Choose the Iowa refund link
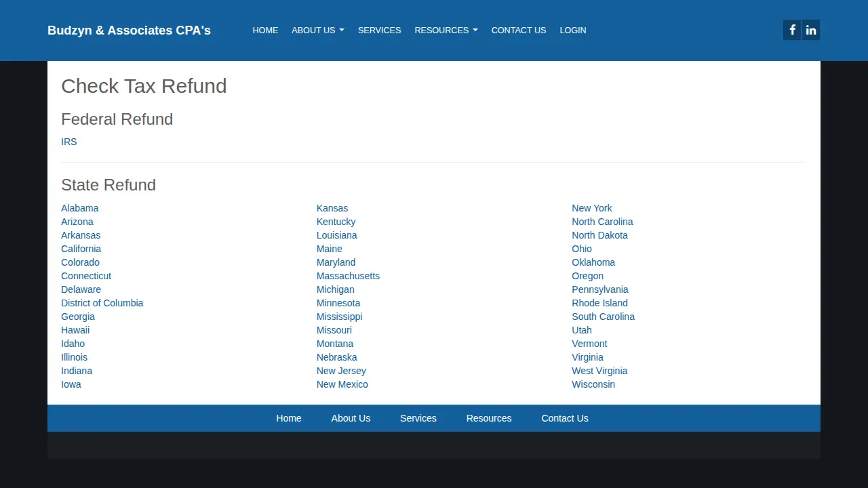868x488 pixels. [71, 384]
